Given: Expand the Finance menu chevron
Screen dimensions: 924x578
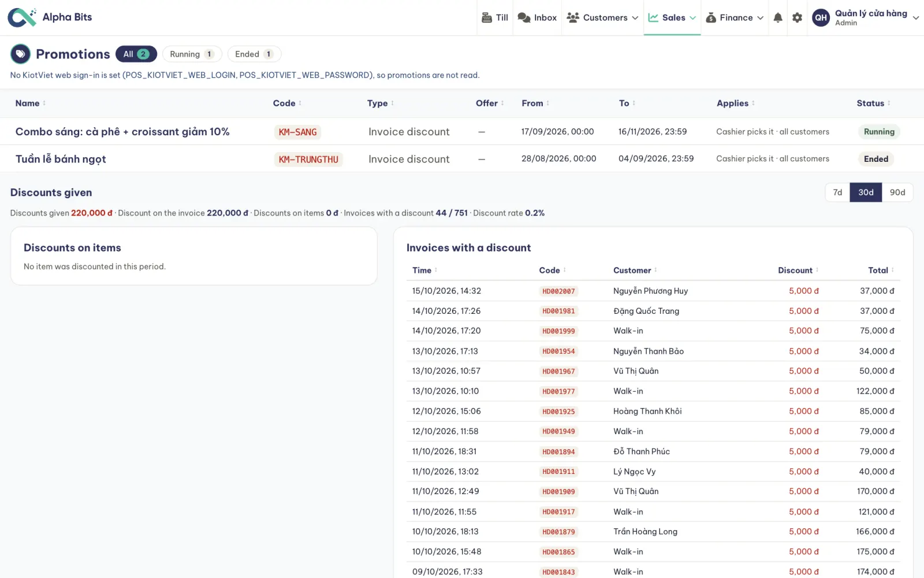Looking at the screenshot, I should click(x=761, y=18).
